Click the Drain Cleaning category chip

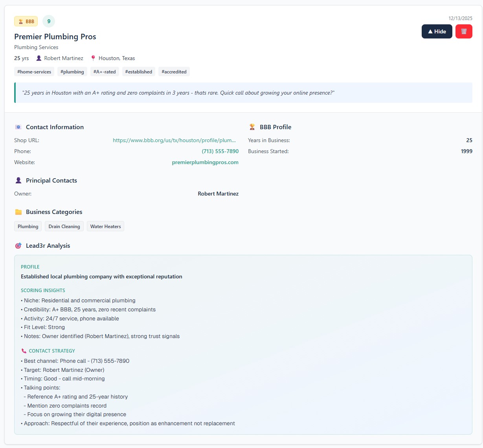[x=64, y=227]
